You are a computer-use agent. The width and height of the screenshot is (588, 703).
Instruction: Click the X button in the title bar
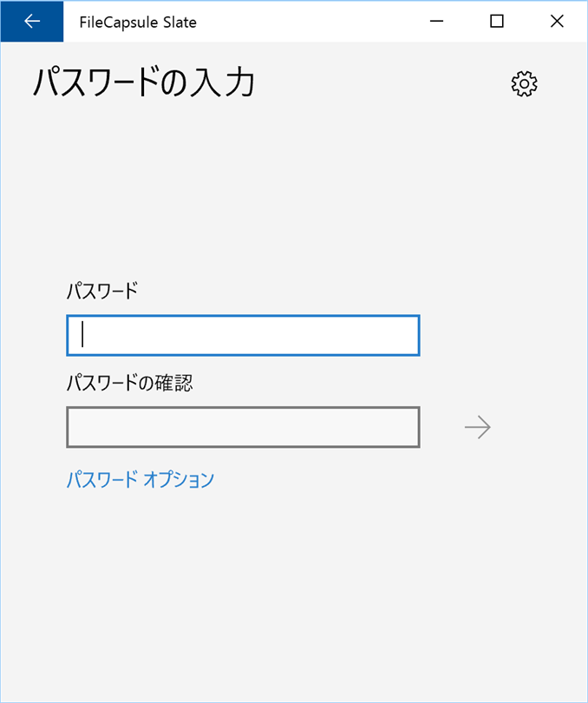click(557, 21)
